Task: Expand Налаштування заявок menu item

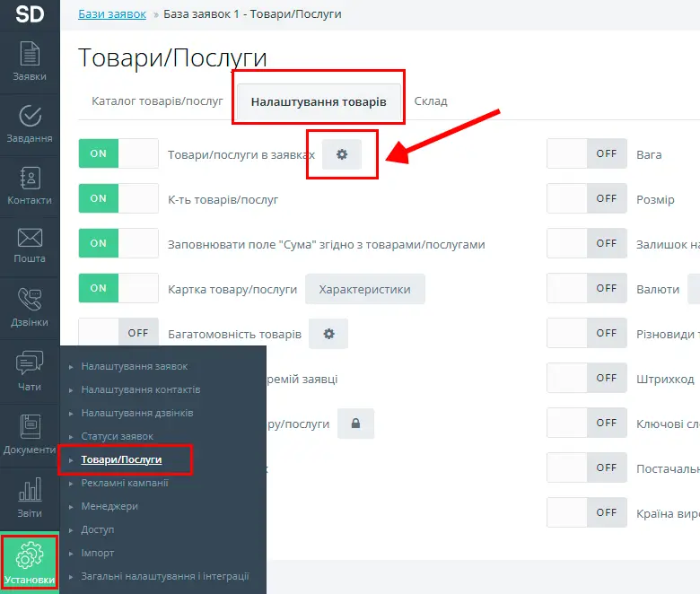Action: click(135, 366)
